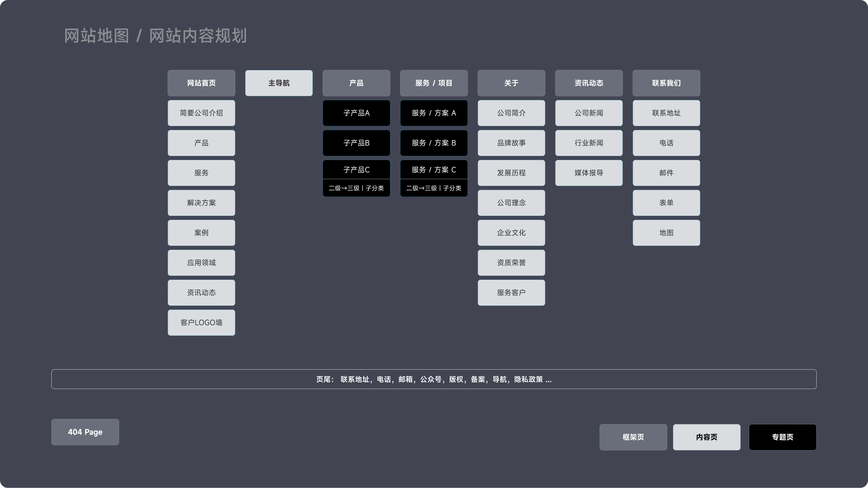Image resolution: width=868 pixels, height=488 pixels.
Task: Select the 内容页 label
Action: pyautogui.click(x=706, y=437)
